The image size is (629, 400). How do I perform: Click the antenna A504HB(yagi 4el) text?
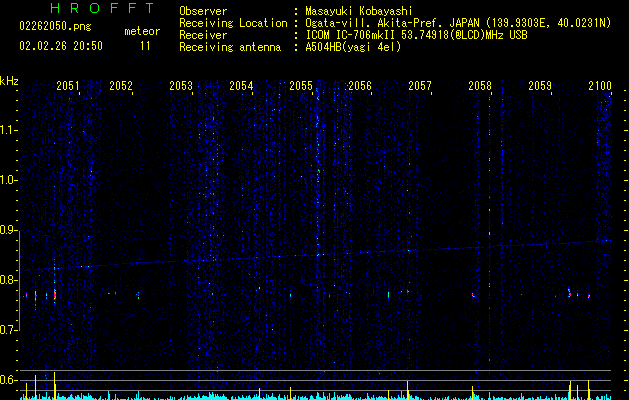coord(353,47)
